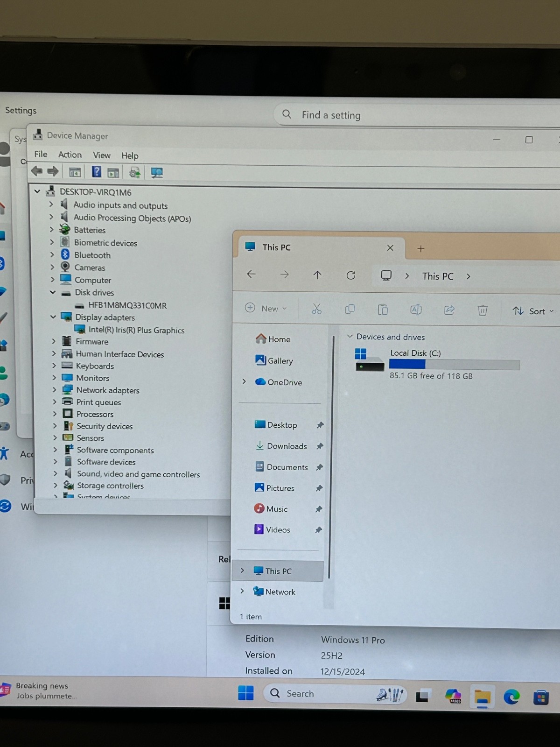560x747 pixels.
Task: Click the New button in File Explorer
Action: pyautogui.click(x=266, y=308)
